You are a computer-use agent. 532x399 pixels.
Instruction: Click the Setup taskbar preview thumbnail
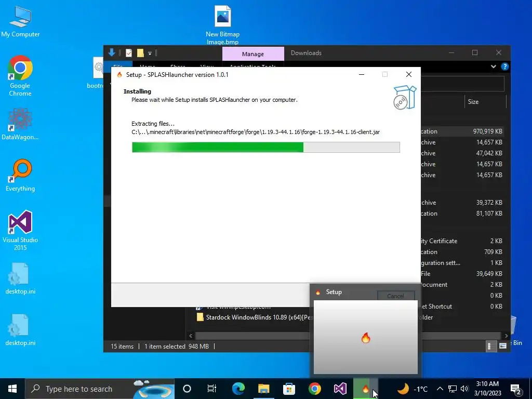[365, 337]
